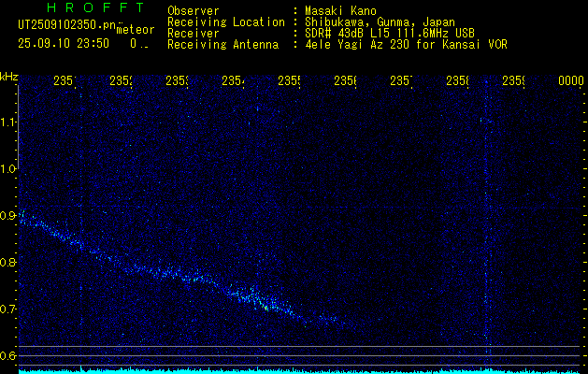This screenshot has height=374, width=588.
Task: Click the 0.9 kHz axis label
Action: click(x=9, y=215)
